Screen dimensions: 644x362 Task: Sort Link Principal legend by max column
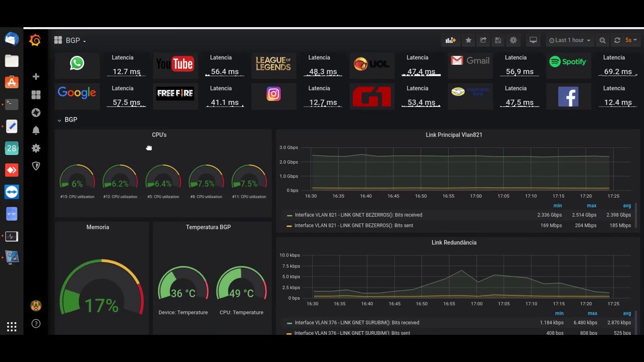[x=591, y=206]
